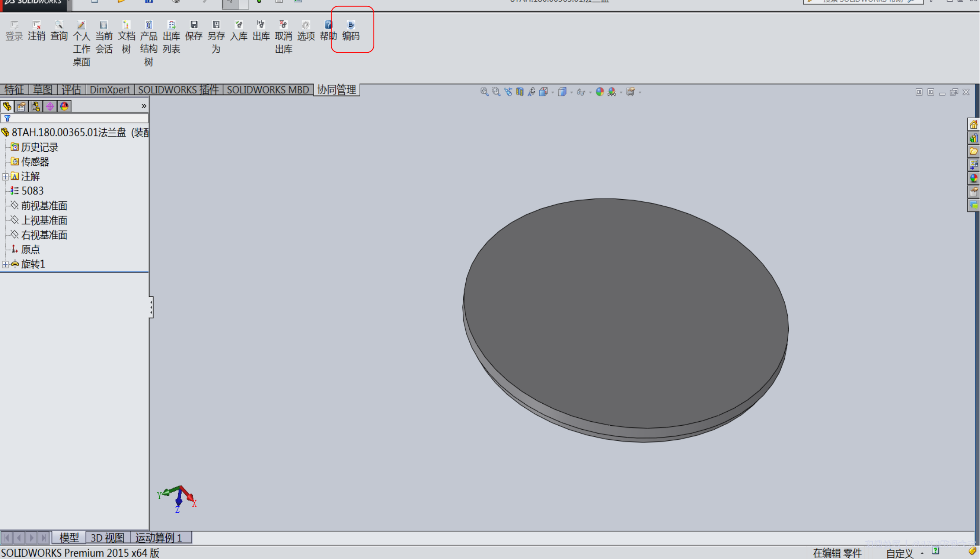Viewport: 980px width, 559px height.
Task: Open the 选项 options icon
Action: tap(306, 31)
